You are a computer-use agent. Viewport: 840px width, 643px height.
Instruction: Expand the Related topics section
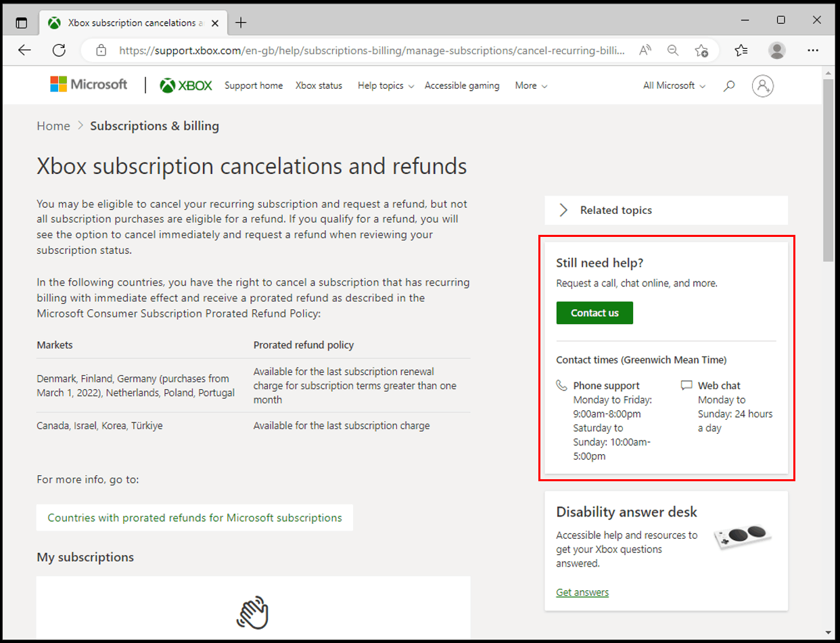click(666, 210)
